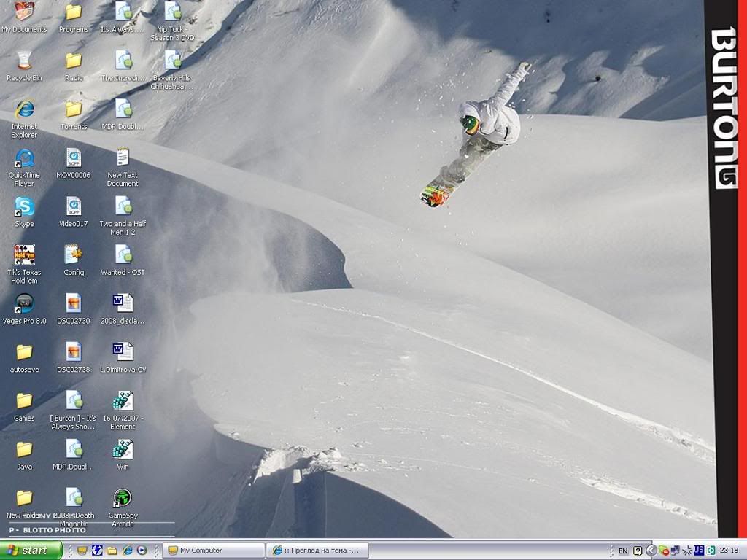Screen dimensions: 747x560
Task: Select 16.07.2007 - Element registry file
Action: click(123, 411)
